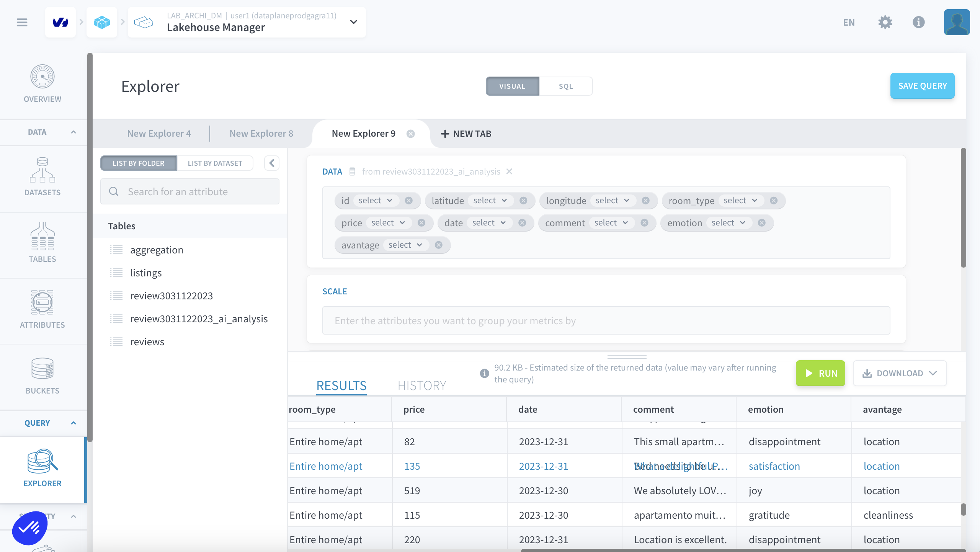Go to the Tables sidebar icon
The image size is (980, 552).
coord(42,236)
